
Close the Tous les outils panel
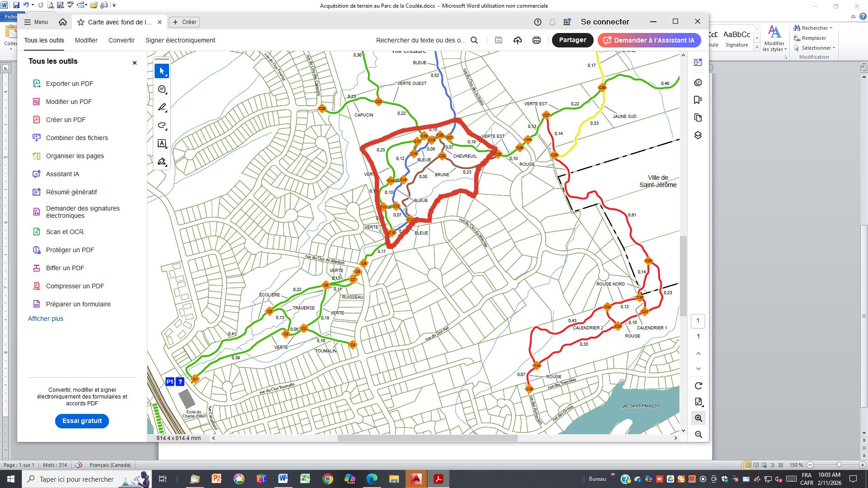pos(134,63)
